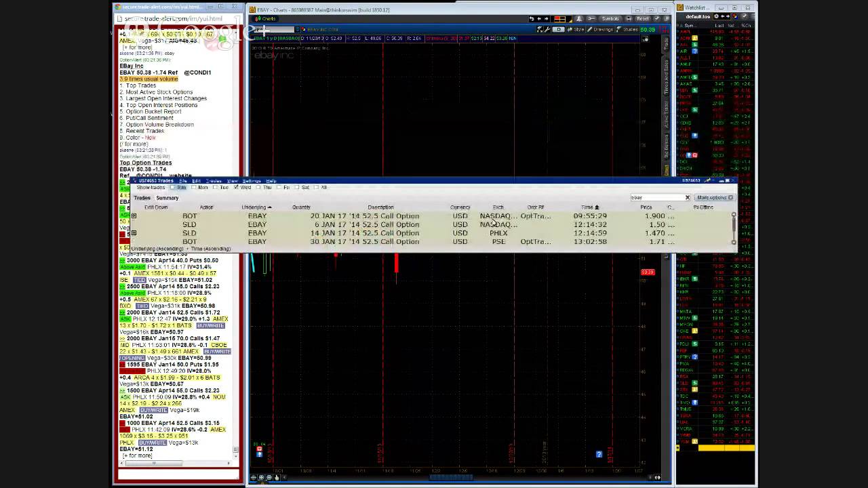The width and height of the screenshot is (868, 488).
Task: Click the More options button
Action: coord(713,198)
